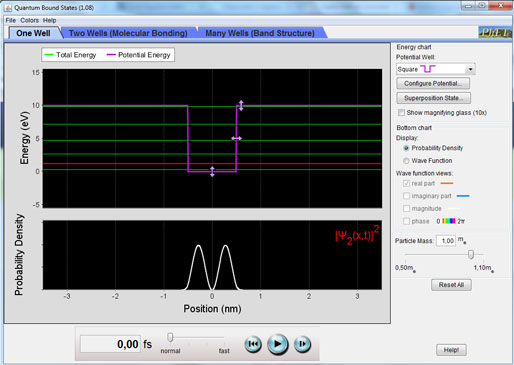Click the orange real part line swatch
This screenshot has height=365, width=514.
pyautogui.click(x=447, y=183)
